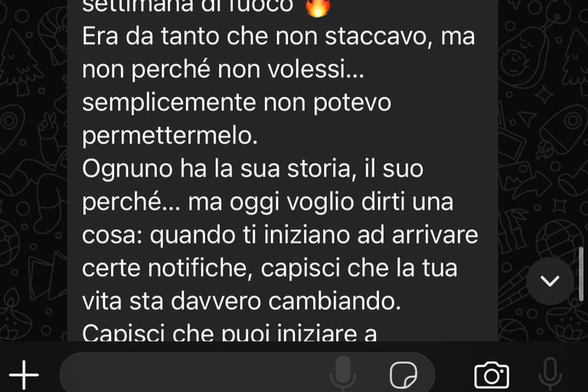The height and width of the screenshot is (392, 588).
Task: Click the message text input field
Action: (247, 374)
